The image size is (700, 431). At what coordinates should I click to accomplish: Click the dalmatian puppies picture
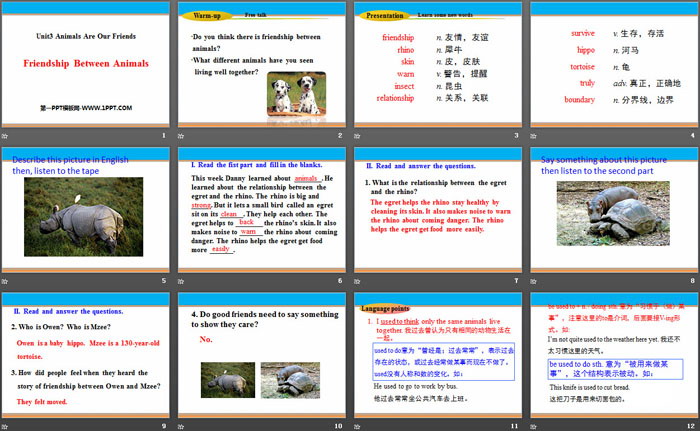tap(289, 92)
